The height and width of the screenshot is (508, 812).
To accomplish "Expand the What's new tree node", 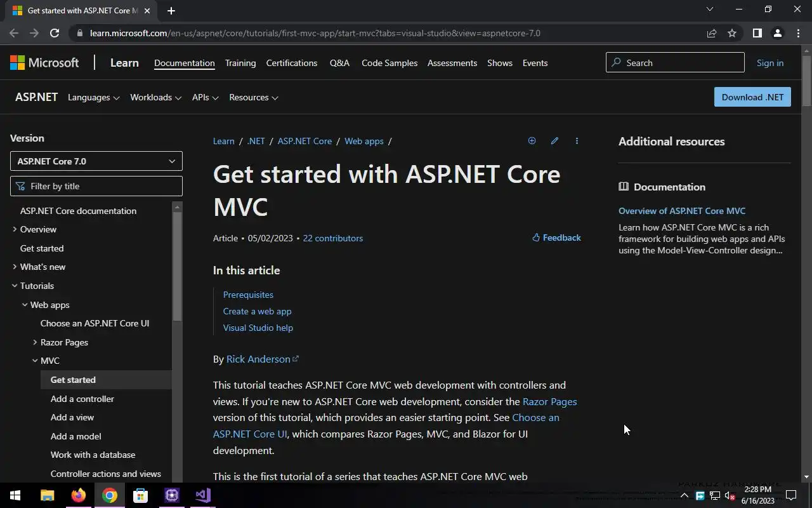I will [x=15, y=267].
